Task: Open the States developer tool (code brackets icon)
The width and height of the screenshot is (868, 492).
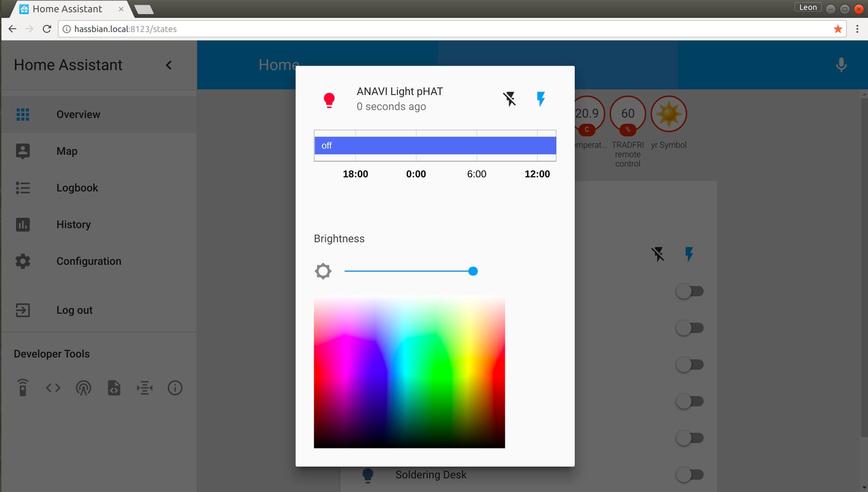Action: [x=53, y=388]
